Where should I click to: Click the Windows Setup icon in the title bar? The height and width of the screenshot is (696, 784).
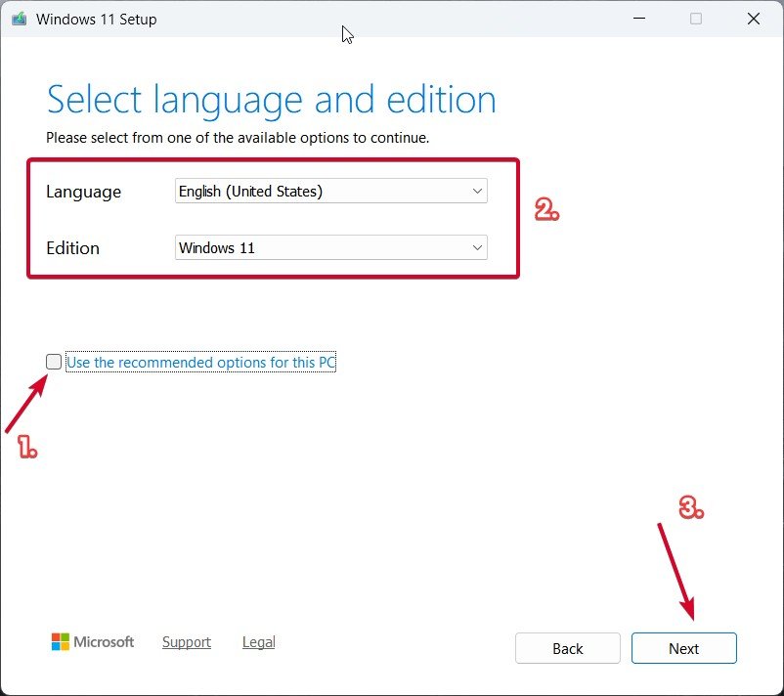[21, 18]
